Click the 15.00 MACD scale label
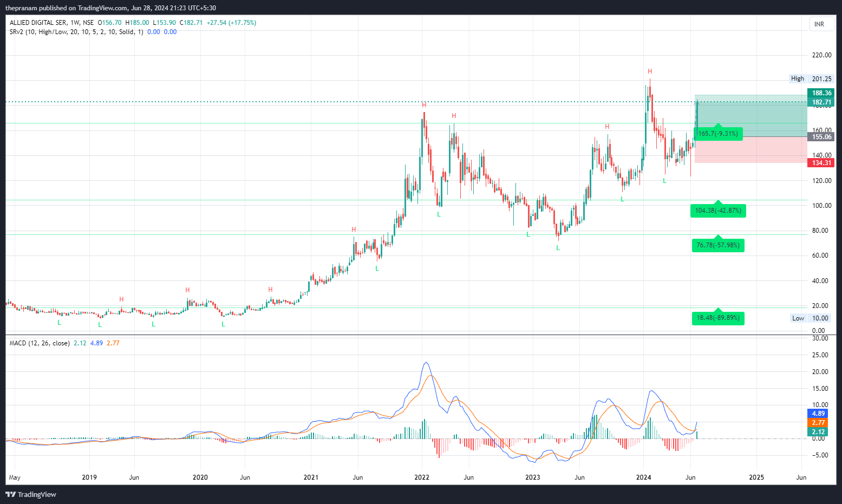 [820, 389]
